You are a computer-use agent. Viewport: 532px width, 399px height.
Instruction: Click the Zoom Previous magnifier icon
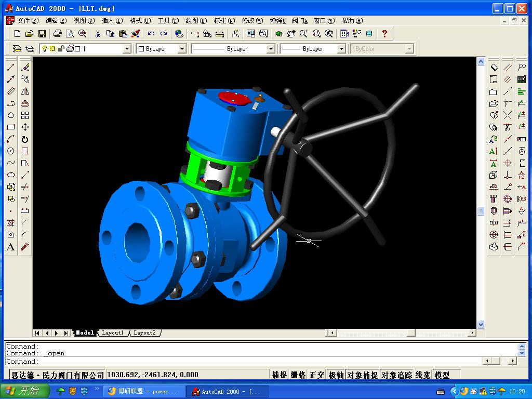tap(328, 34)
